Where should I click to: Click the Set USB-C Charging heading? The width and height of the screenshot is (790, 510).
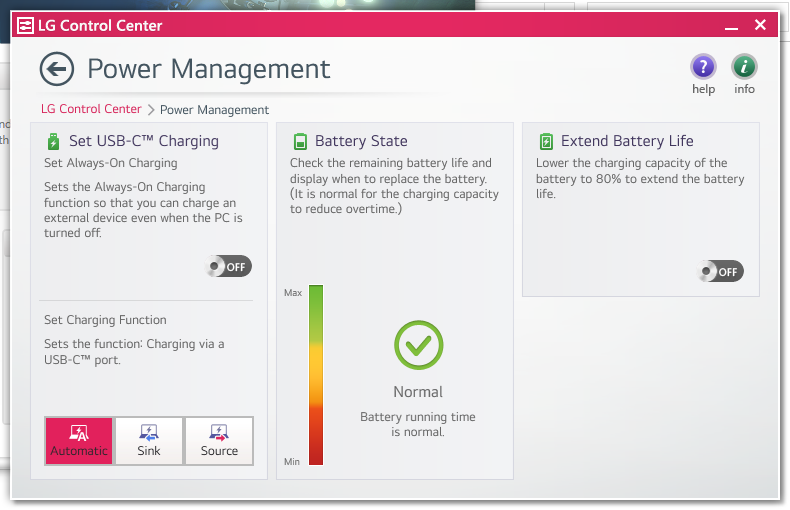point(144,141)
